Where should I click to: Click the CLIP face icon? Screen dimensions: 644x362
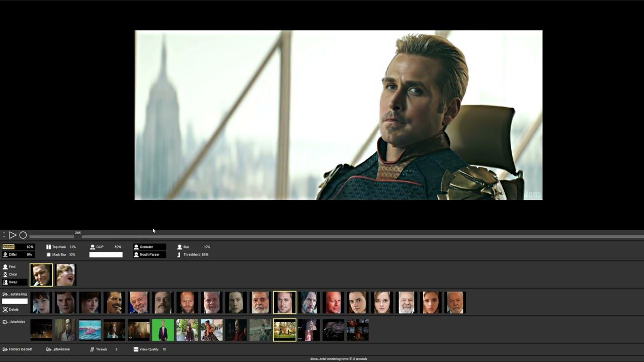93,247
